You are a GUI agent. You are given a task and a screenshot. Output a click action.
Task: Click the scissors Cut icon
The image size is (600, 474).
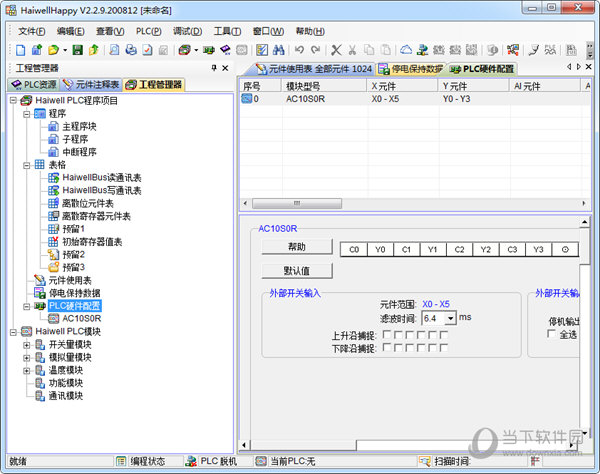point(352,50)
